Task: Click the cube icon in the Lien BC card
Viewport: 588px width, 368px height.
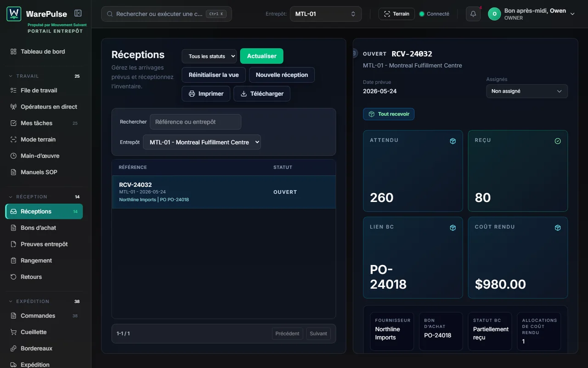Action: pos(453,228)
